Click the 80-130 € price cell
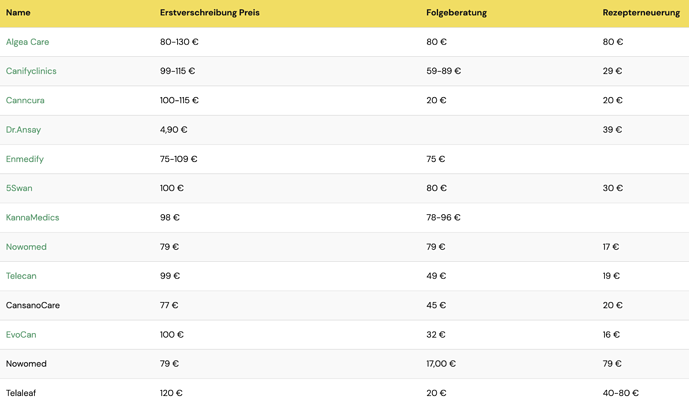The width and height of the screenshot is (689, 418). click(179, 42)
